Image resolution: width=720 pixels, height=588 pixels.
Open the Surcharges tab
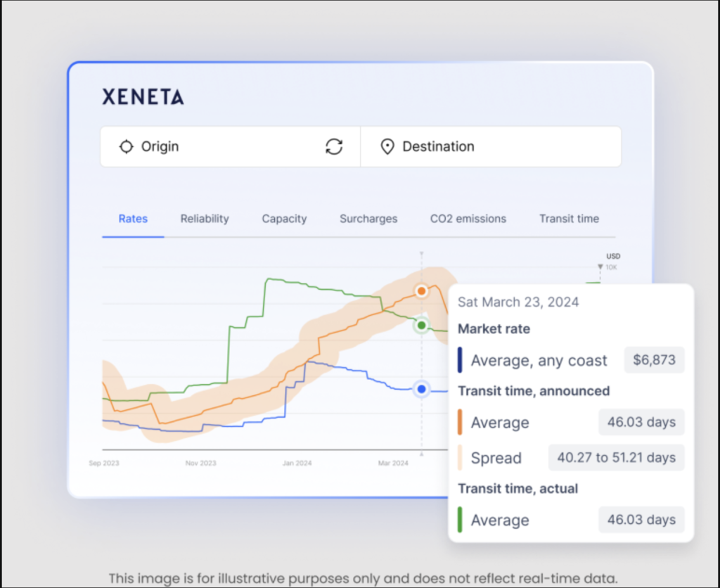(368, 219)
